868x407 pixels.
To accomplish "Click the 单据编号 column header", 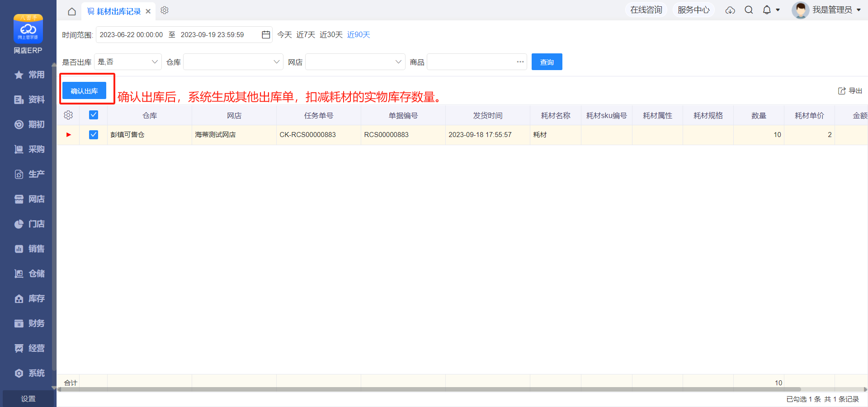I will pyautogui.click(x=403, y=116).
